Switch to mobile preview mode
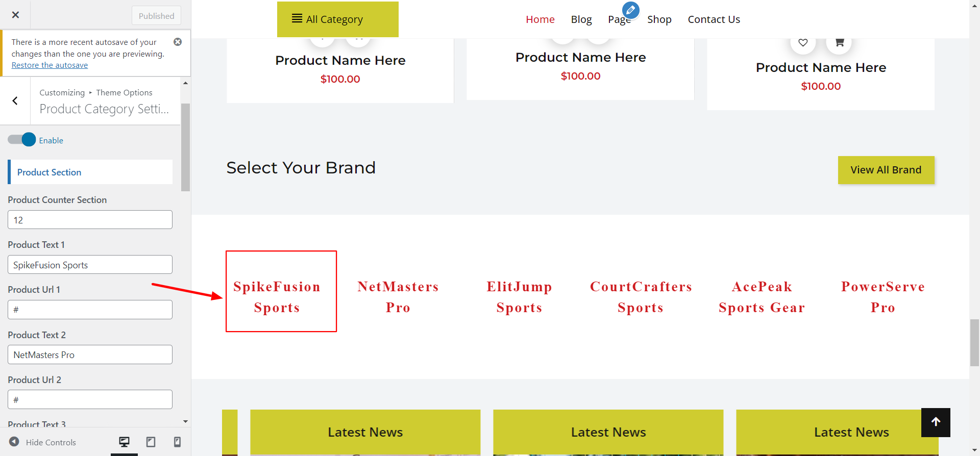 pos(177,442)
